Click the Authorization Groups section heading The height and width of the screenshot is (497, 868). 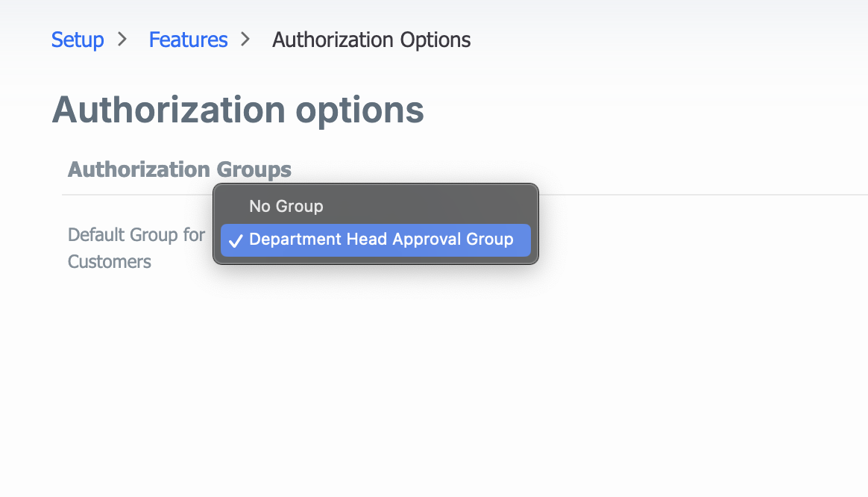point(180,169)
